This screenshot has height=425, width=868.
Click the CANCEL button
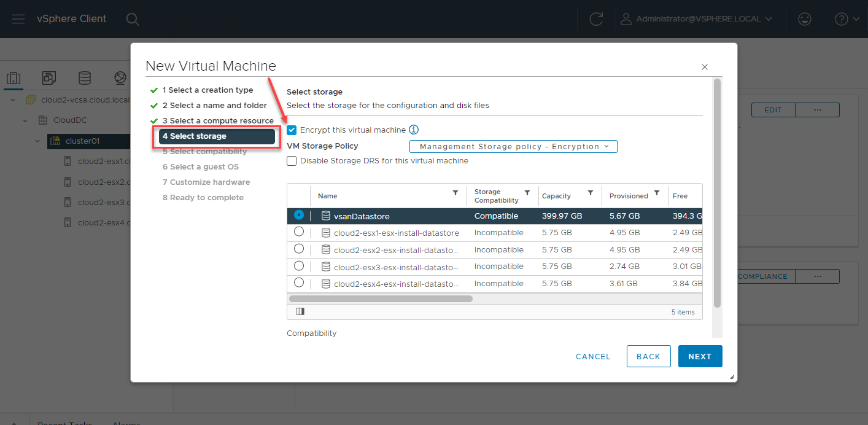(x=593, y=356)
